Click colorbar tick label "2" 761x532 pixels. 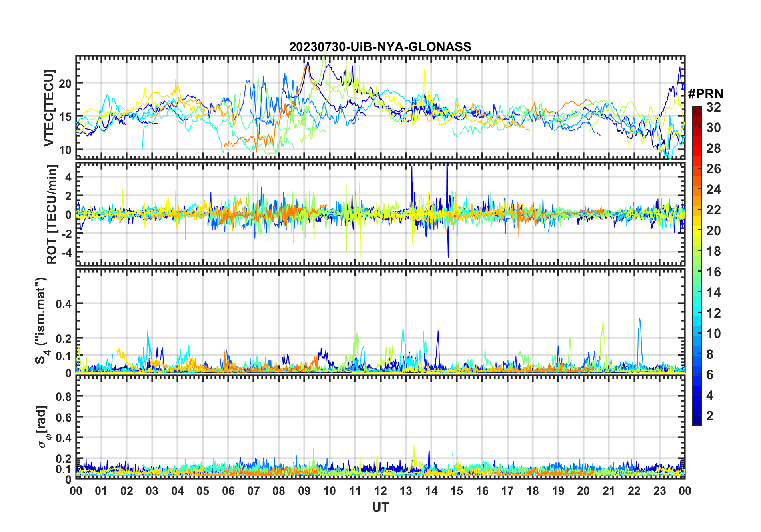[x=710, y=416]
